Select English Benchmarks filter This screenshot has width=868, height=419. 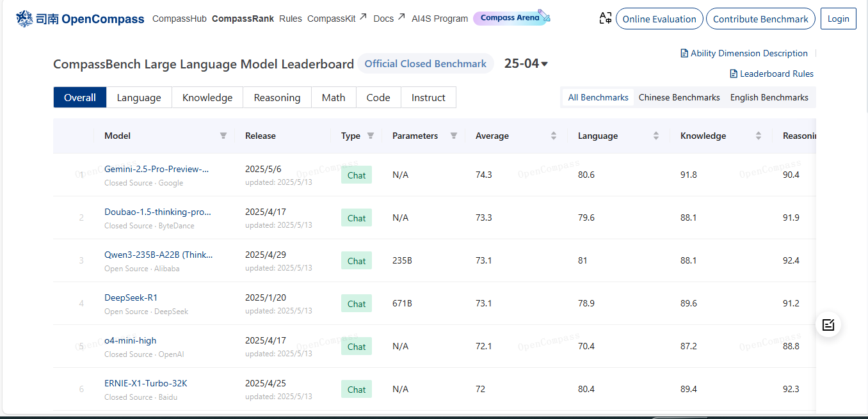(769, 97)
